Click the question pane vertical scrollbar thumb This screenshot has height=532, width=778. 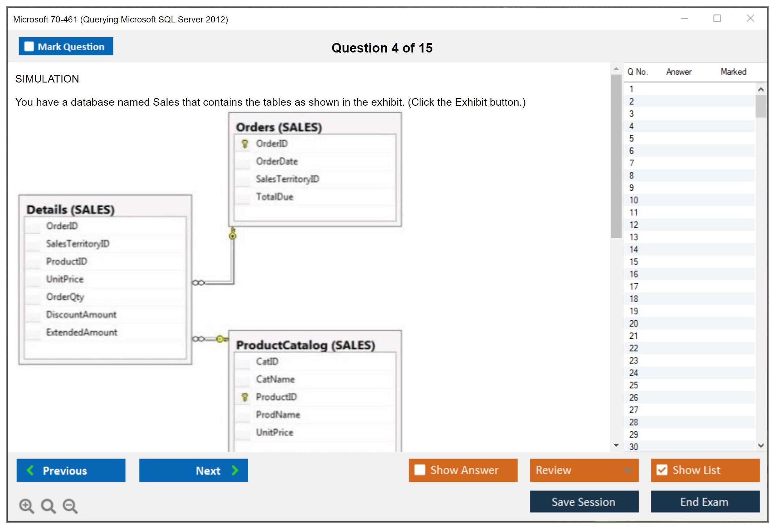click(616, 156)
